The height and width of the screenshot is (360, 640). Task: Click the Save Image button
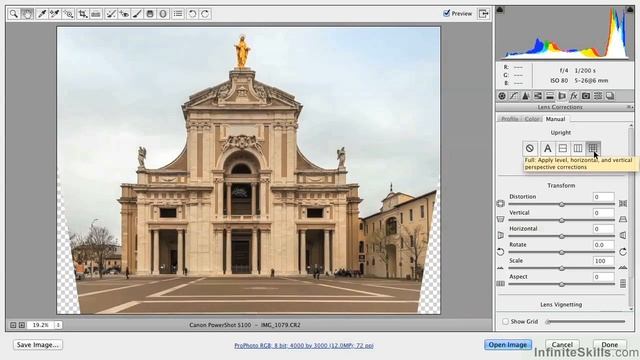coord(38,345)
